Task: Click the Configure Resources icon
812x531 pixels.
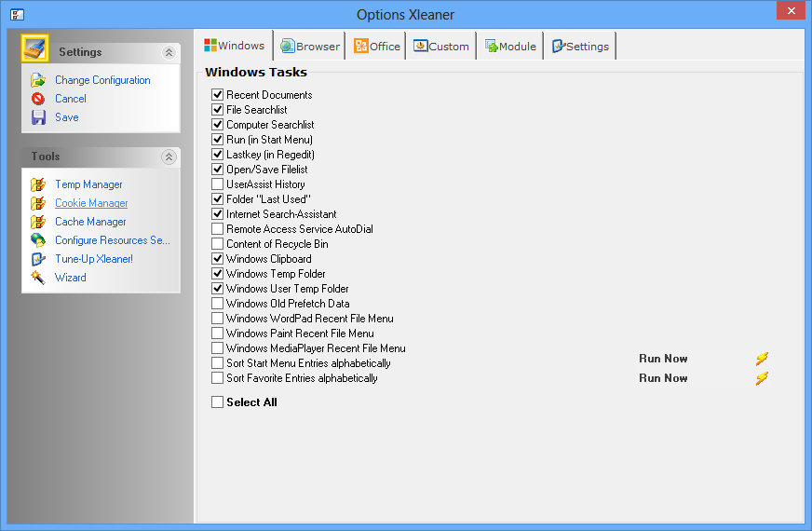Action: 38,240
